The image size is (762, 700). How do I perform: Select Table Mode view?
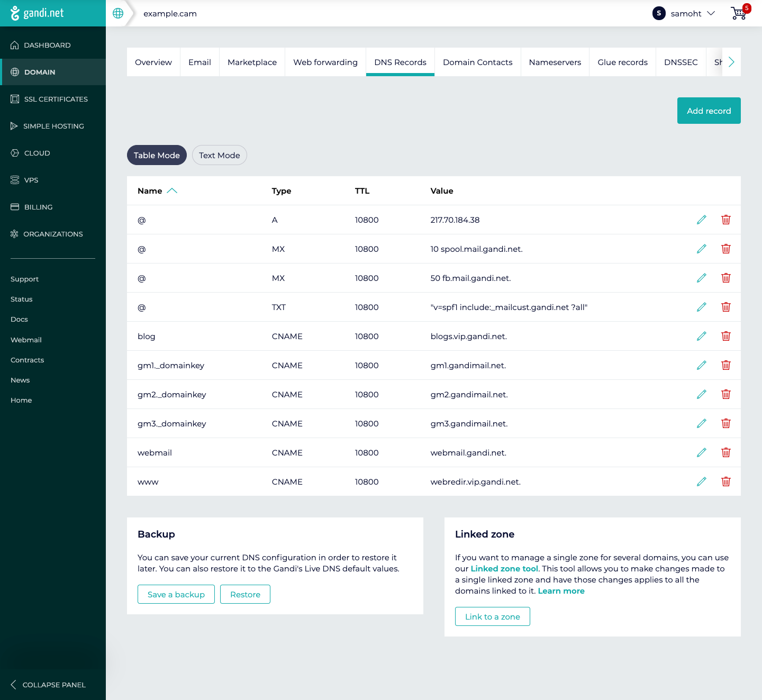tap(157, 155)
